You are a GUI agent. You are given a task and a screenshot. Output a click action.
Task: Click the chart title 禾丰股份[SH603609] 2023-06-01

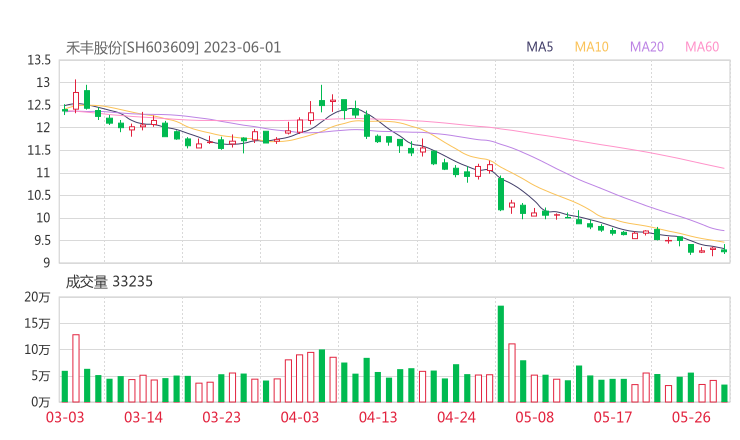pyautogui.click(x=173, y=47)
